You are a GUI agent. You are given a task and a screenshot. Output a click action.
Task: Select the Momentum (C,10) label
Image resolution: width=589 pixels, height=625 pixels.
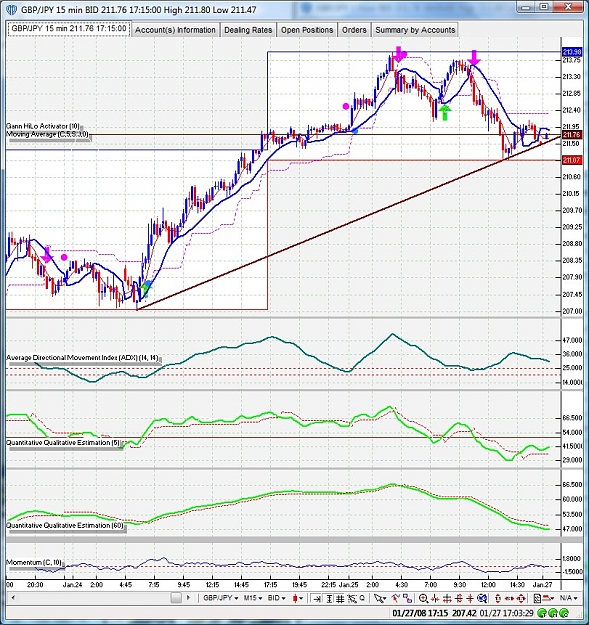[34, 562]
